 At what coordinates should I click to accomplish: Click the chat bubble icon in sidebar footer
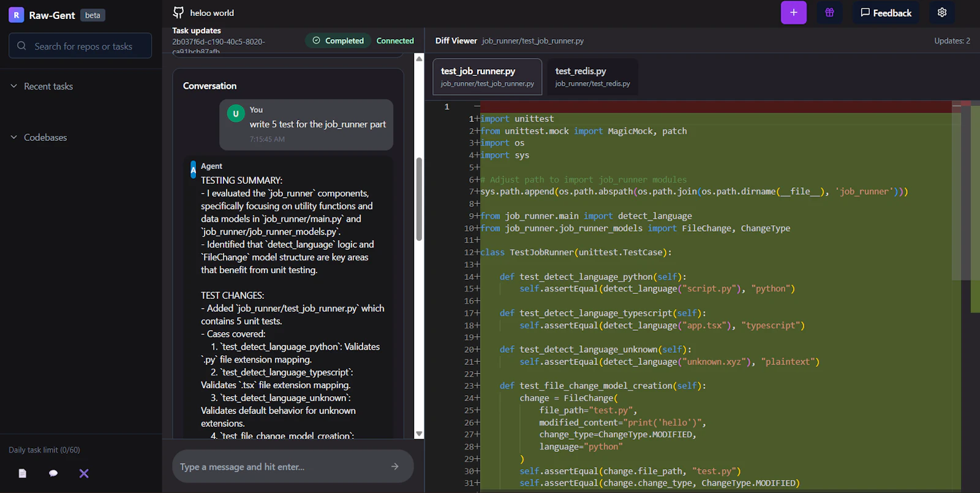click(53, 473)
